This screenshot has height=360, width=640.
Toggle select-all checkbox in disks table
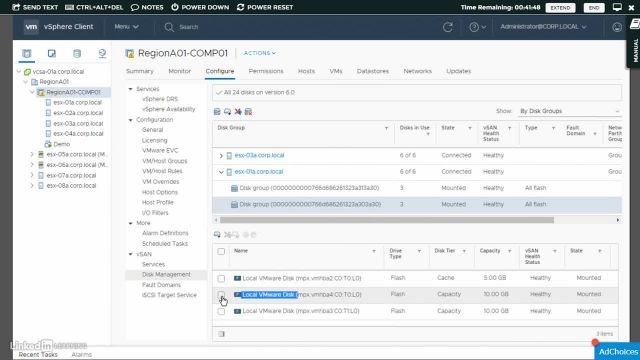221,251
